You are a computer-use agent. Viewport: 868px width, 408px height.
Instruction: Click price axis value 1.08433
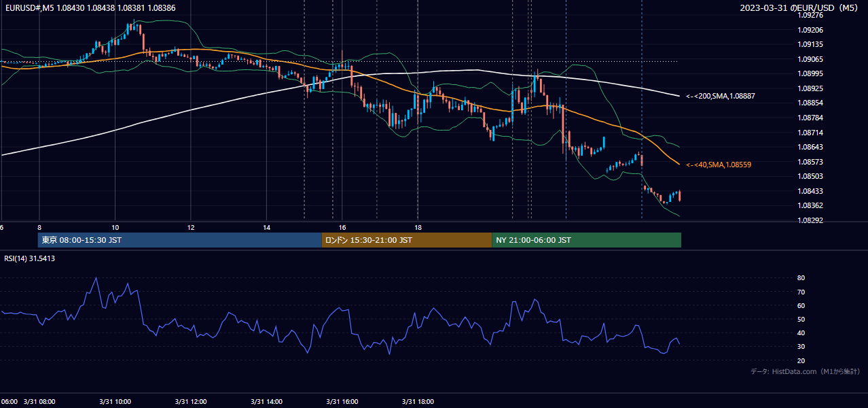pyautogui.click(x=810, y=191)
